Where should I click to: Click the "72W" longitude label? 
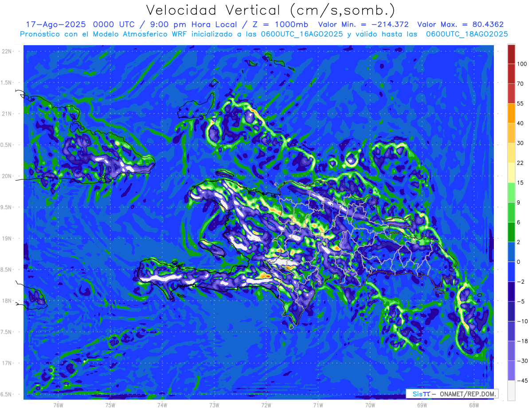266,405
